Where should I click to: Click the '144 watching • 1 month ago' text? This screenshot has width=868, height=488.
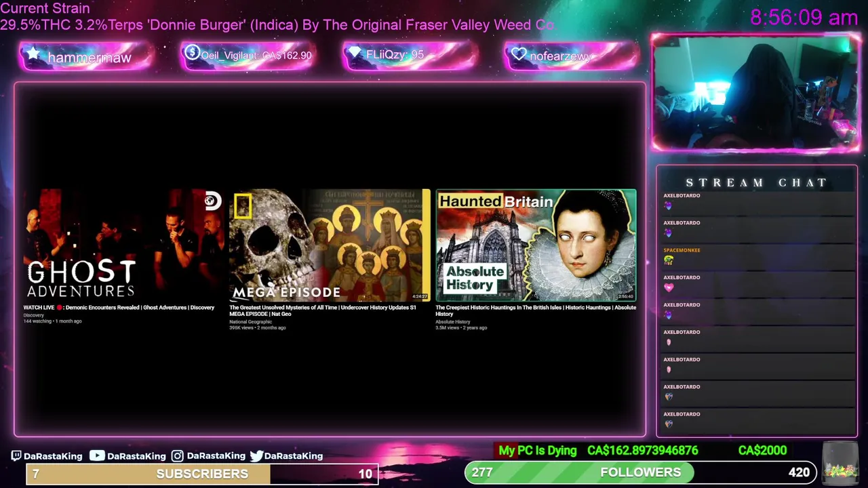(x=52, y=321)
